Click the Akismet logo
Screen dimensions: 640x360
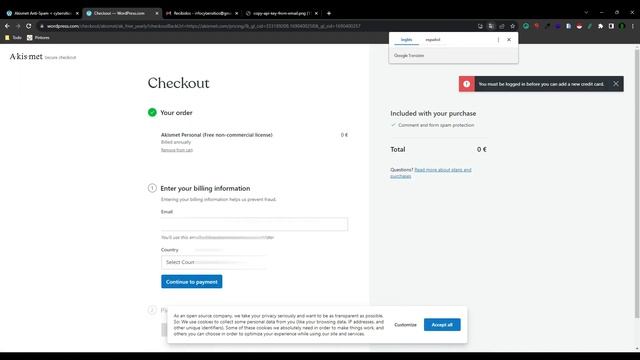pyautogui.click(x=26, y=56)
